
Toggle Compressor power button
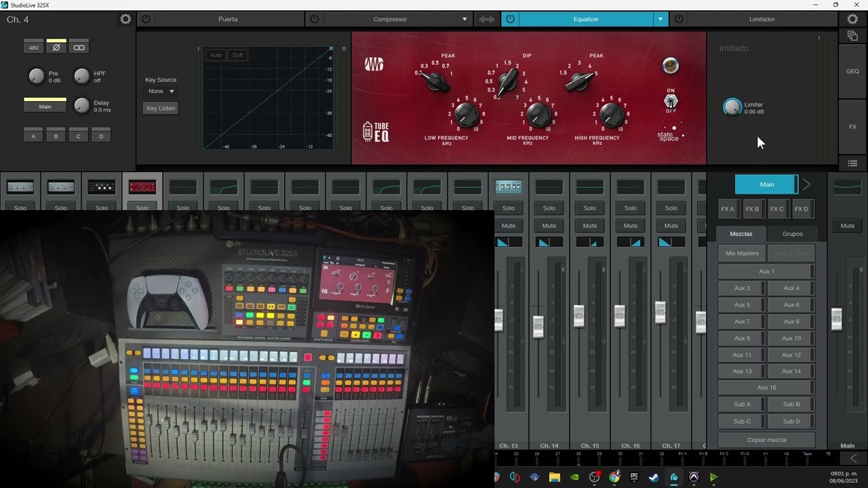tap(314, 20)
